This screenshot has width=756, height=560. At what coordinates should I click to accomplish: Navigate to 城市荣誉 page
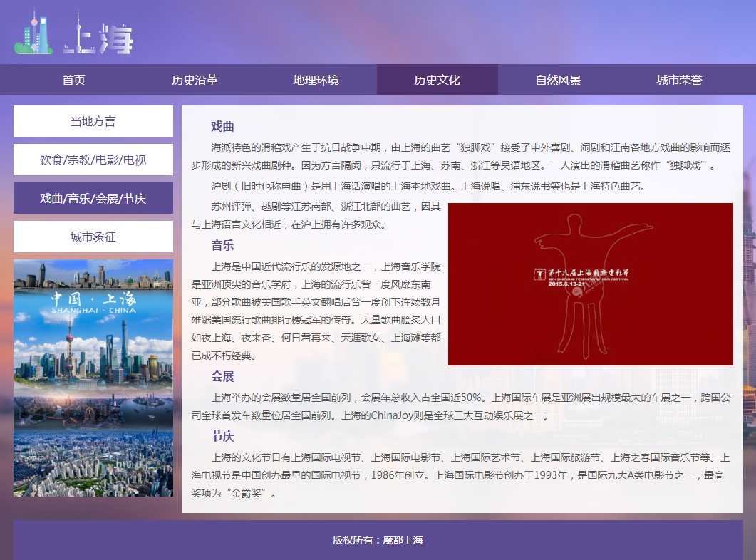[x=679, y=80]
